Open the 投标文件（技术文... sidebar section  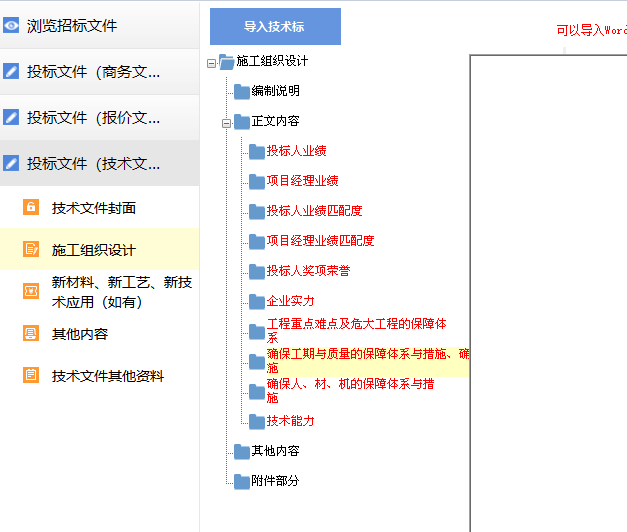pos(93,163)
